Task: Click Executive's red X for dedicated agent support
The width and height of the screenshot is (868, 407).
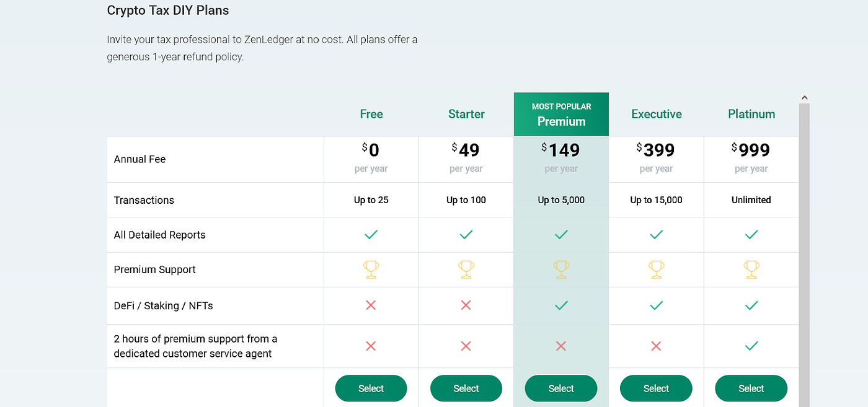Action: pyautogui.click(x=656, y=346)
